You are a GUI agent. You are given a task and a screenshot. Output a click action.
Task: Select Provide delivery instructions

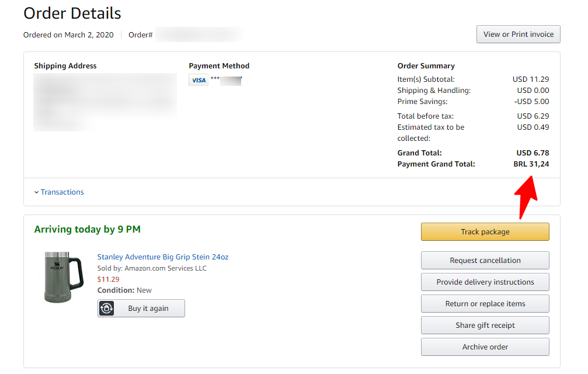click(485, 282)
